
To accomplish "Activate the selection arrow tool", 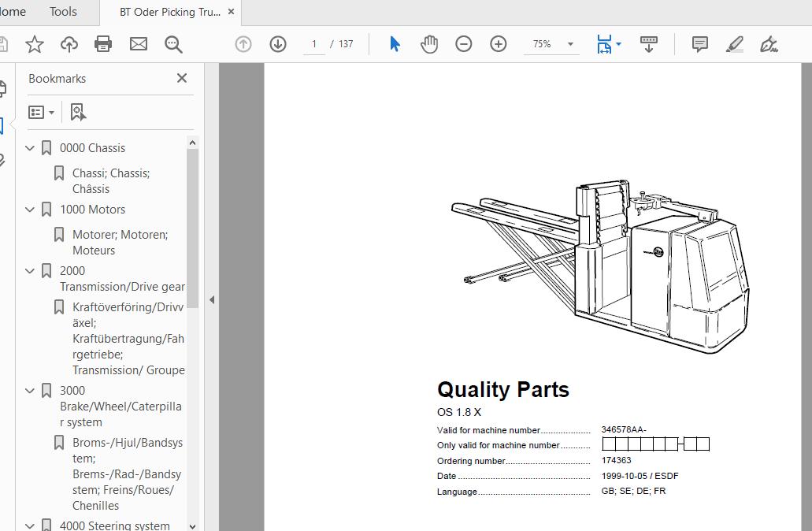I will click(395, 45).
